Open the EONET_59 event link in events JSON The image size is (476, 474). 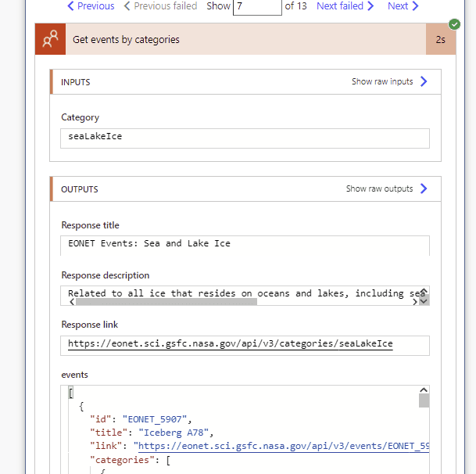coord(284,446)
